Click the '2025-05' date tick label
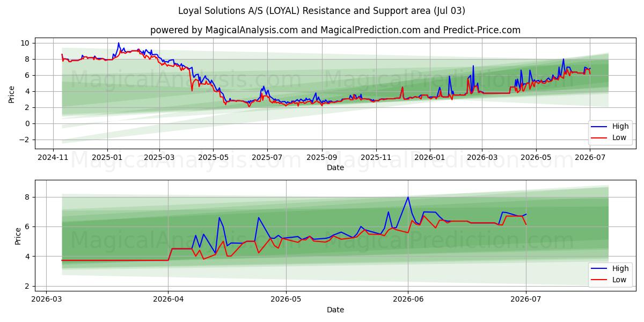 point(213,157)
